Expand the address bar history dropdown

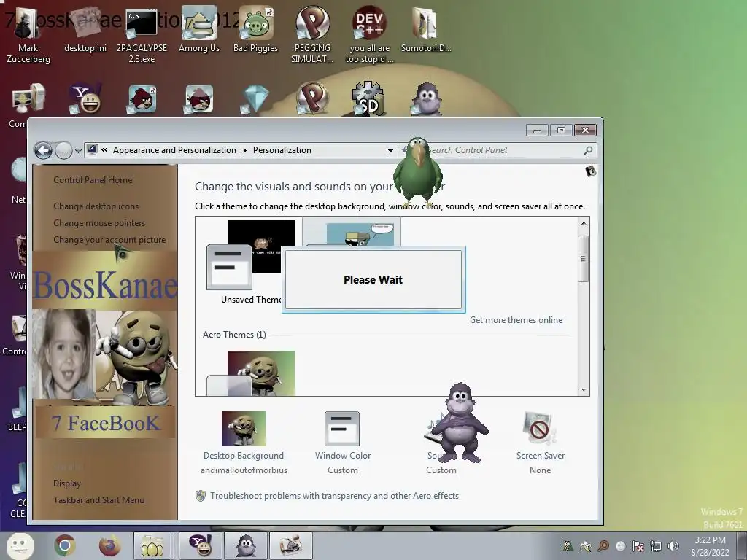pos(391,150)
